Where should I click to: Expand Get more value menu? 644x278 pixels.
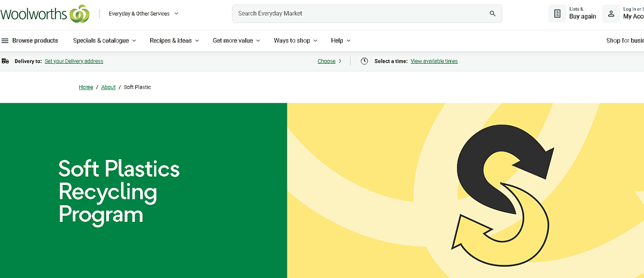click(236, 41)
